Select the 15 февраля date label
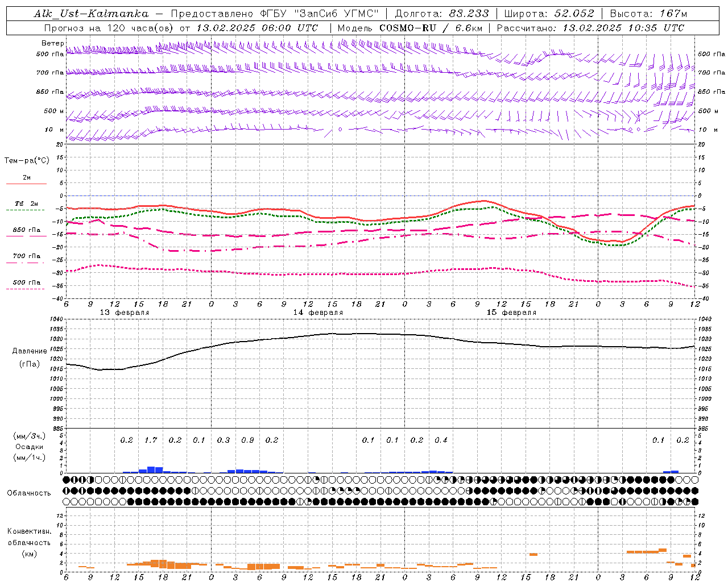 (x=511, y=313)
